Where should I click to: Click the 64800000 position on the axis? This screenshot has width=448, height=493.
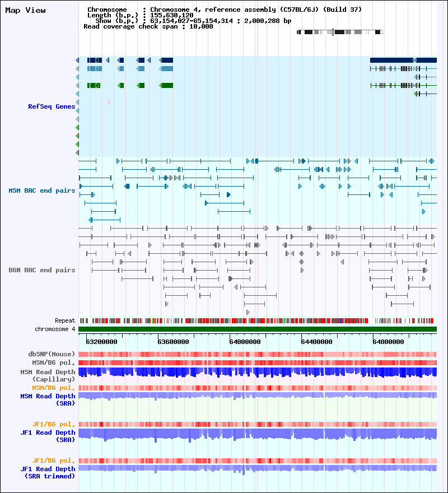pyautogui.click(x=388, y=342)
